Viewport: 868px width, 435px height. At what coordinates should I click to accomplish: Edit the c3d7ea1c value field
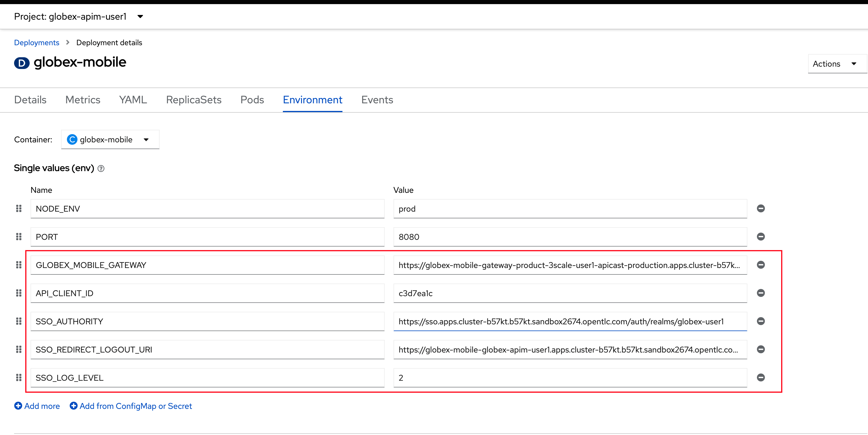coord(570,293)
